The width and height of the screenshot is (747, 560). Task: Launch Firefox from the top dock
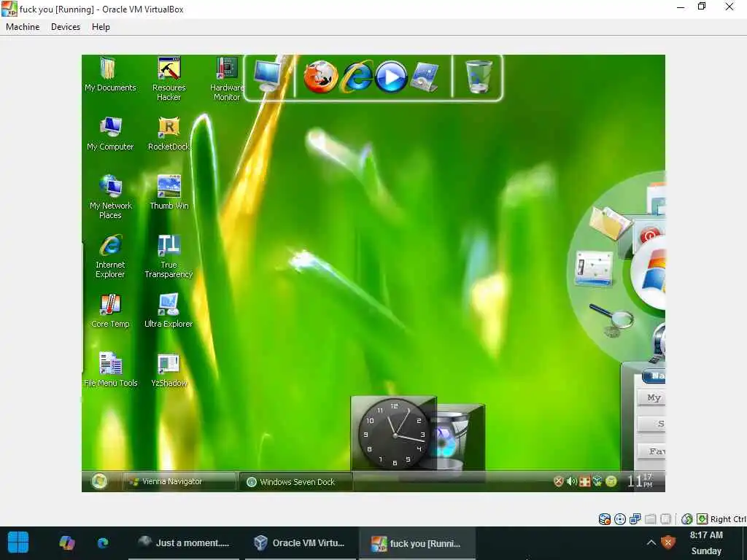[321, 77]
